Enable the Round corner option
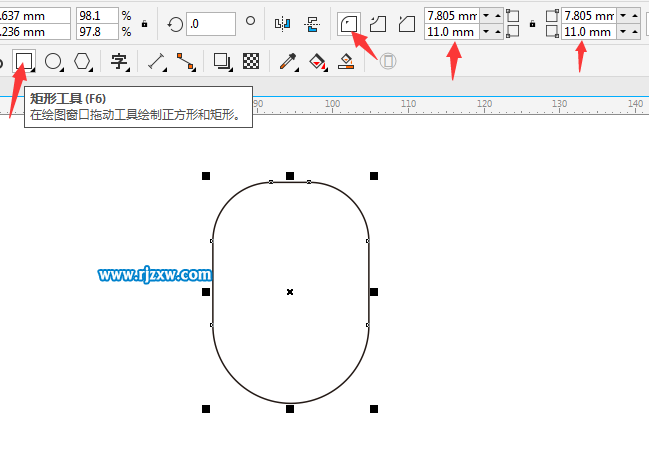Screen dimensions: 649x468 (349, 22)
